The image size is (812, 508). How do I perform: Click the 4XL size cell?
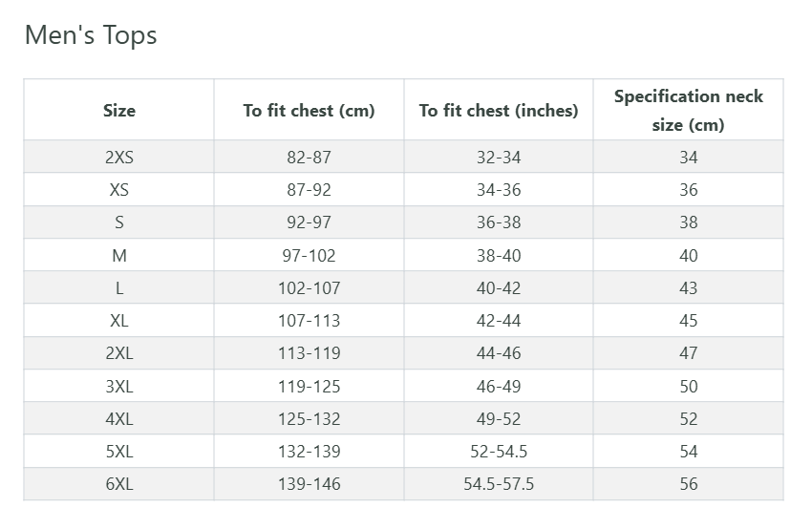point(119,419)
